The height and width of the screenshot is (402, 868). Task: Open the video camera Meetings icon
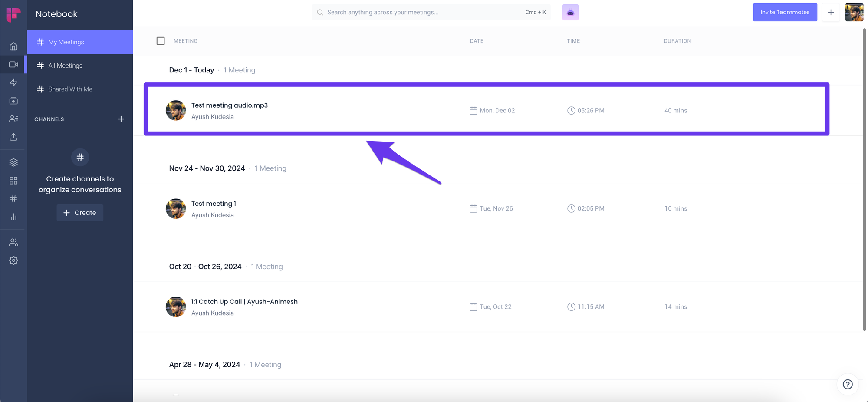[x=13, y=64]
